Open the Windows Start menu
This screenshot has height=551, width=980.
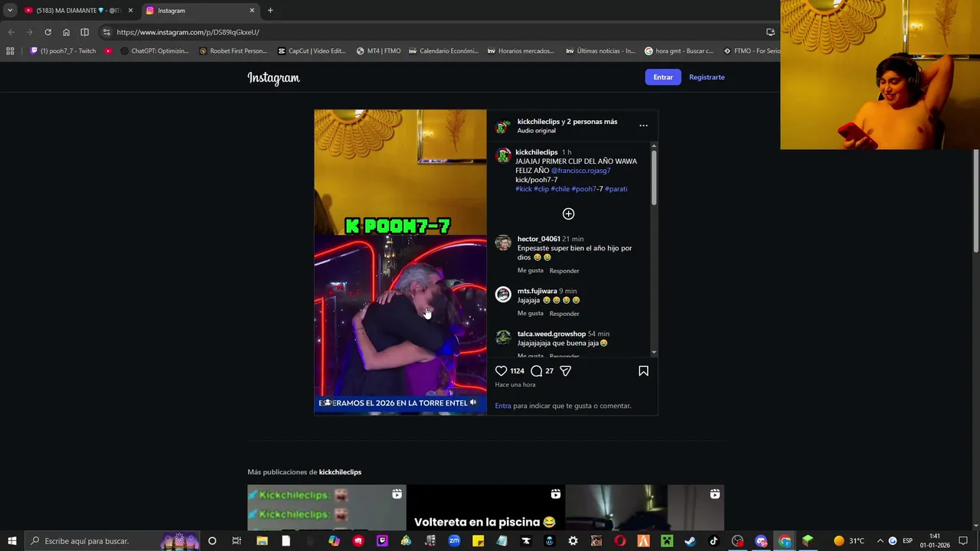coord(11,541)
